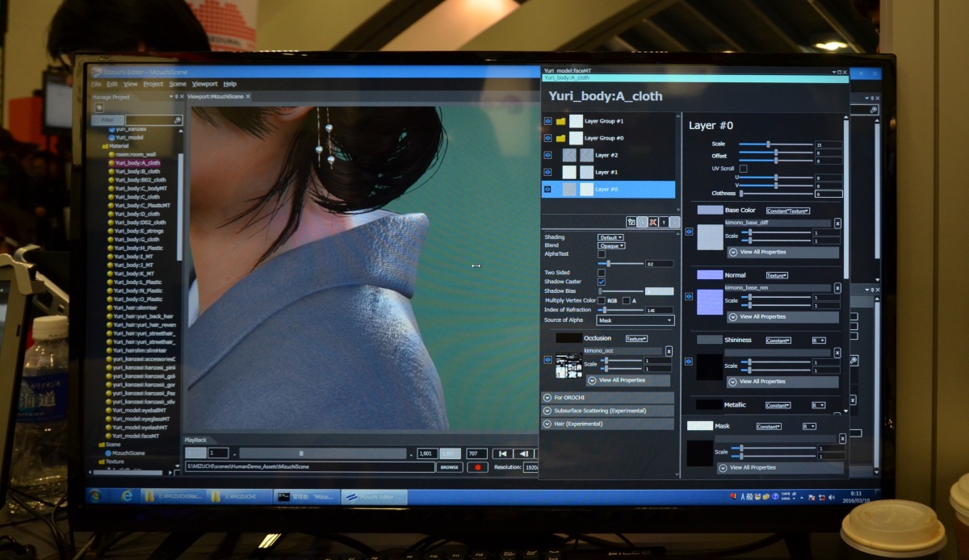This screenshot has height=560, width=969.
Task: Hide Layer Group #1 using eye icon
Action: pyautogui.click(x=547, y=121)
